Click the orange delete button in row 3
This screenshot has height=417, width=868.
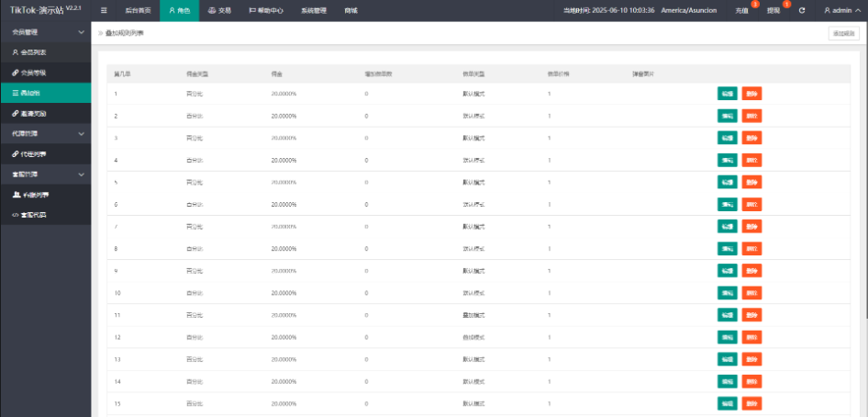[x=751, y=138]
